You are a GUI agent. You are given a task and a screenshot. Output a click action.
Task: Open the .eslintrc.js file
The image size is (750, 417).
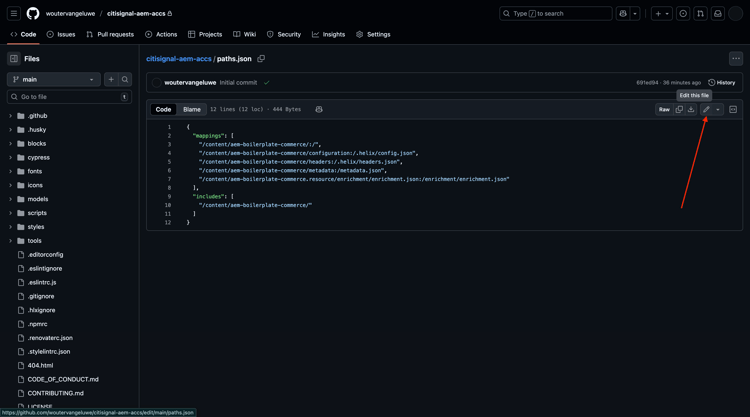[42, 282]
